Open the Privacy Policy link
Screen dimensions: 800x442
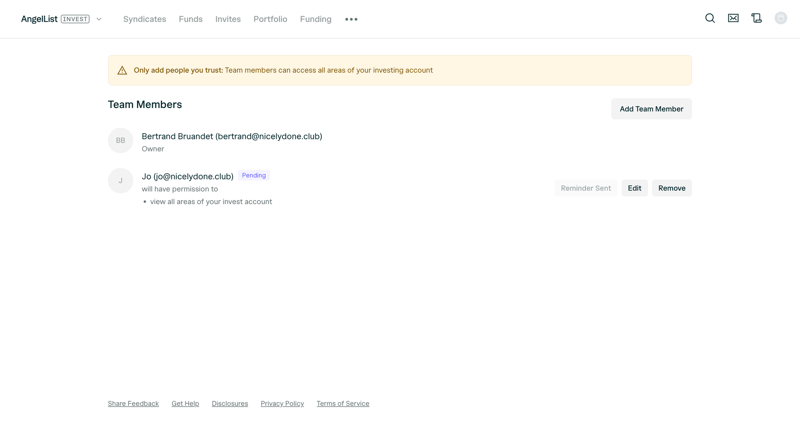click(282, 403)
